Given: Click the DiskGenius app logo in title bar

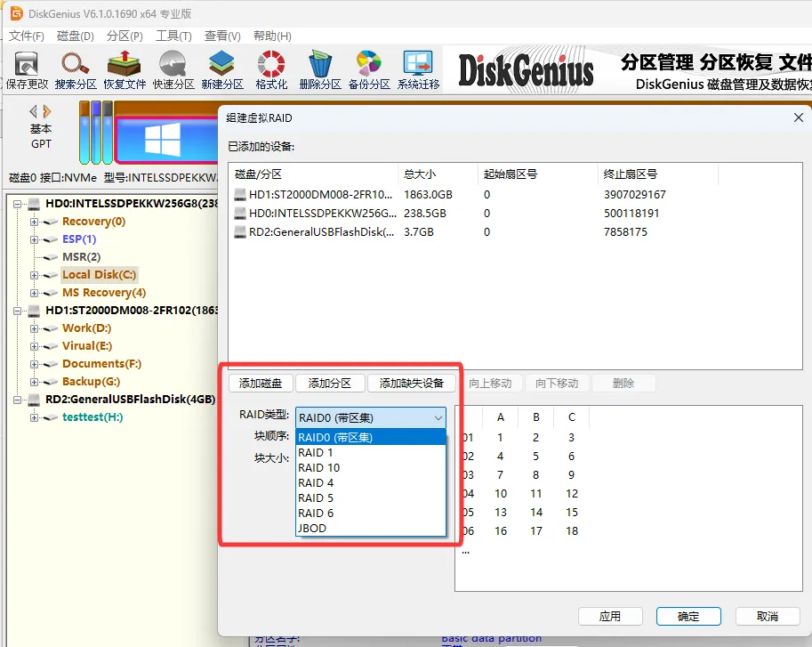Looking at the screenshot, I should tap(17, 13).
